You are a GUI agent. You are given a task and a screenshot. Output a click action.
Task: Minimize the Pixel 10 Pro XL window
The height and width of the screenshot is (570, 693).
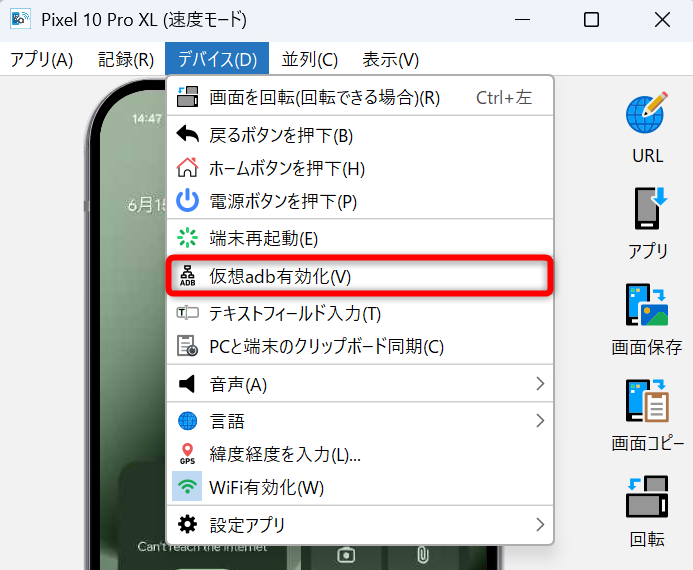(522, 19)
